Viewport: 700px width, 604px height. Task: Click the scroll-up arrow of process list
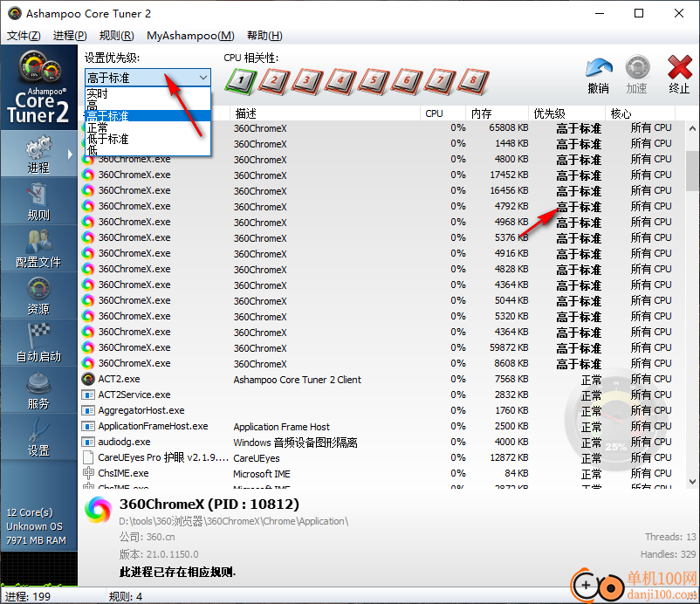click(x=692, y=128)
